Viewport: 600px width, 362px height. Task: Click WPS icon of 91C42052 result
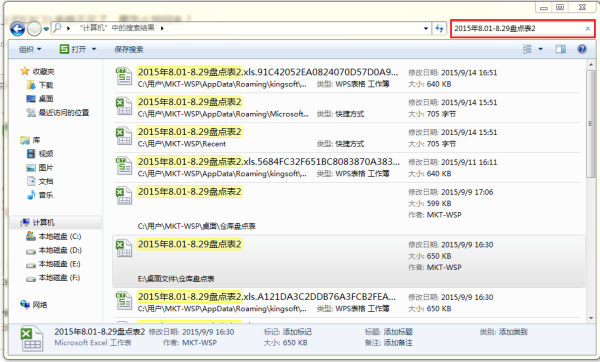tap(124, 76)
